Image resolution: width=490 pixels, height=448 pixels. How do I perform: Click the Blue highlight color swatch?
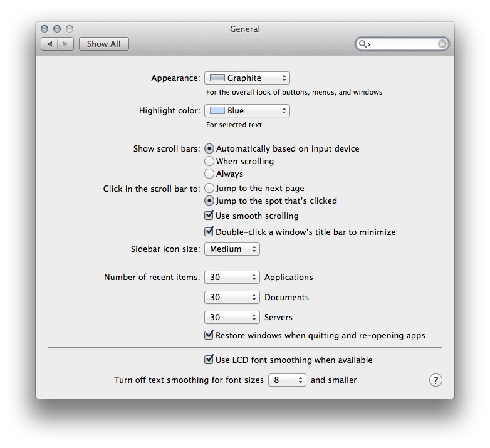coord(217,111)
